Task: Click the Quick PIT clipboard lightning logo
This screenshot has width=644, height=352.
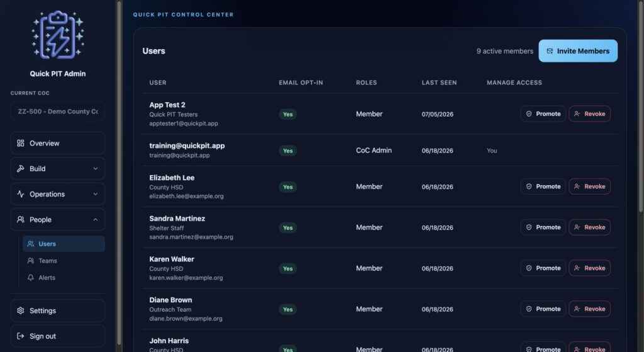Action: 58,35
